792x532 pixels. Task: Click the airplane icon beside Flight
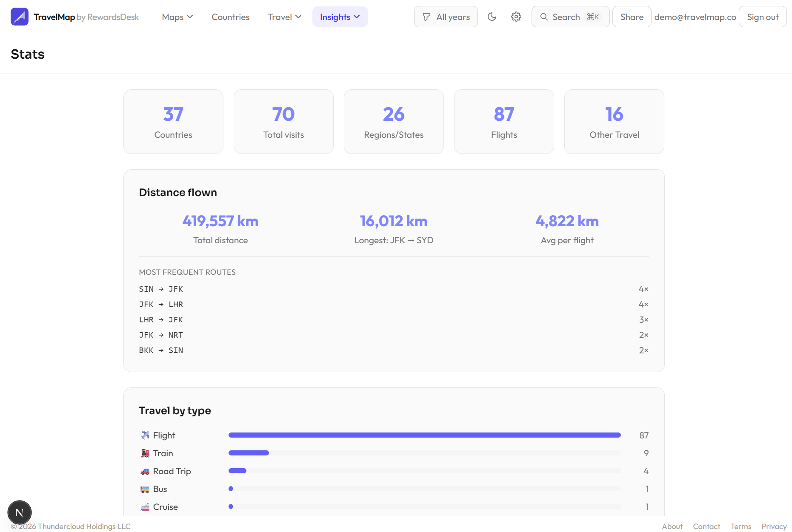point(145,435)
